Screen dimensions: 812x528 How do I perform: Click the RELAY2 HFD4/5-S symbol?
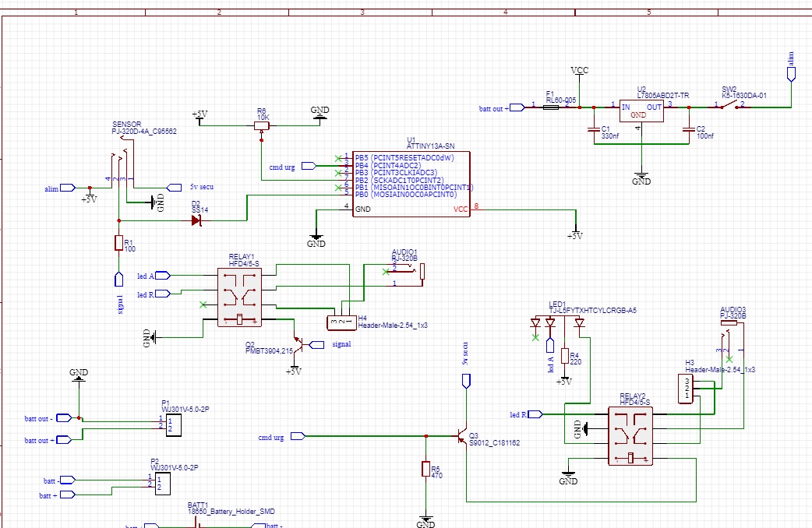click(630, 436)
